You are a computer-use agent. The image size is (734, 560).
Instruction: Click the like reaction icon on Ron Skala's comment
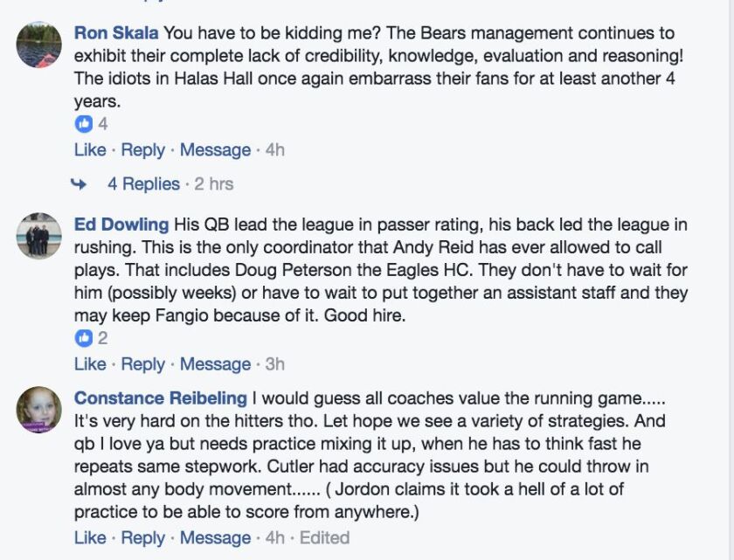click(x=84, y=124)
